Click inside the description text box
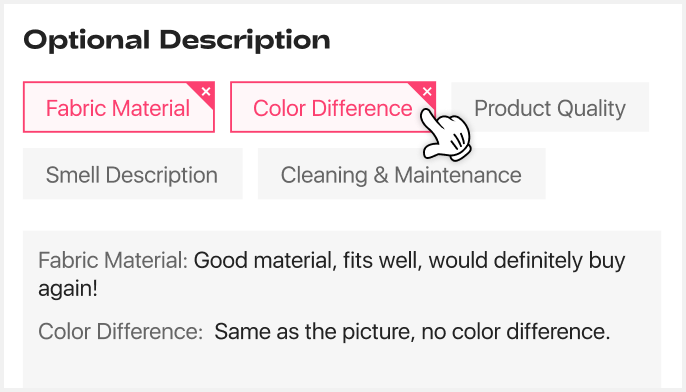The width and height of the screenshot is (686, 392). pos(342,309)
